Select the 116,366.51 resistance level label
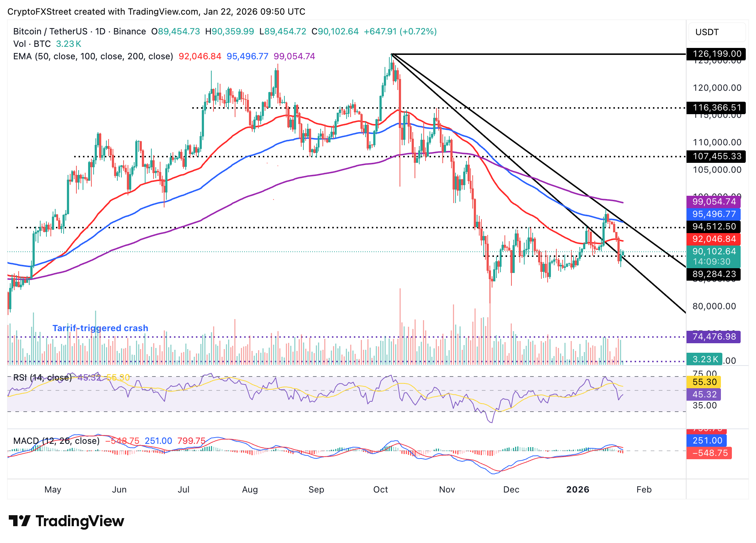The image size is (756, 543). (x=717, y=108)
